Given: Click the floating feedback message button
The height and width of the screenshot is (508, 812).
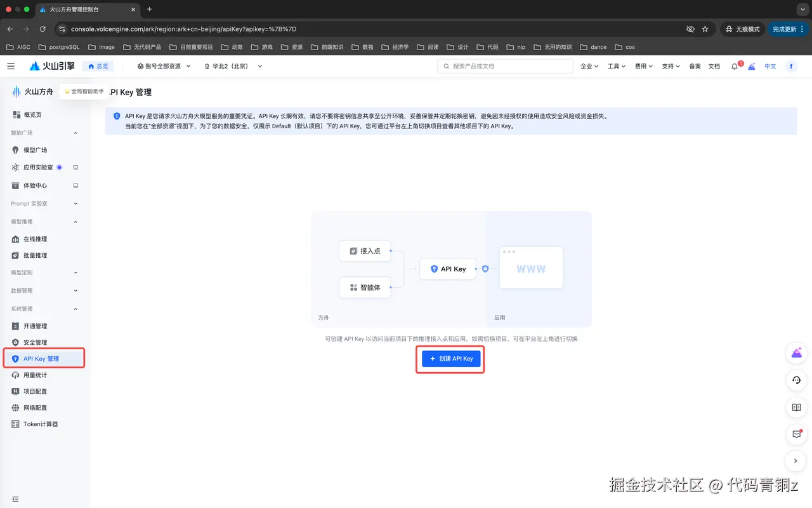Looking at the screenshot, I should pos(797,434).
